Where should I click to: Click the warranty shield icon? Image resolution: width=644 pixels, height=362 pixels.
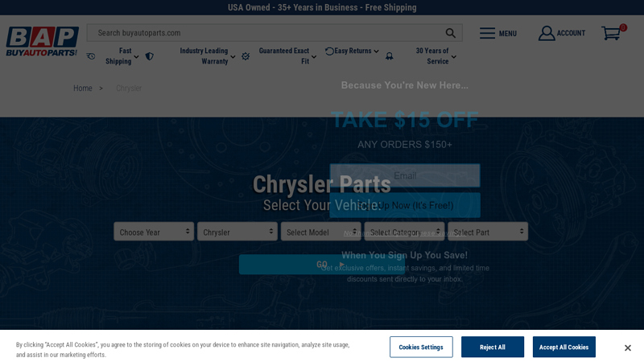click(150, 56)
